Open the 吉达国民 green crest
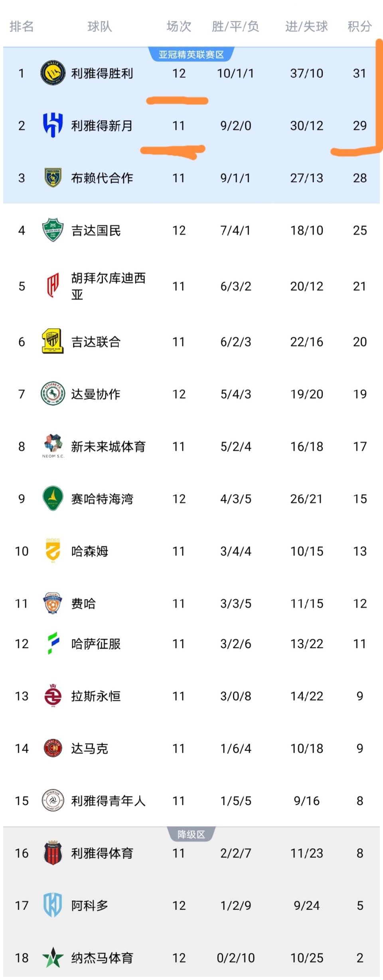Image resolution: width=383 pixels, height=980 pixels. 53,230
